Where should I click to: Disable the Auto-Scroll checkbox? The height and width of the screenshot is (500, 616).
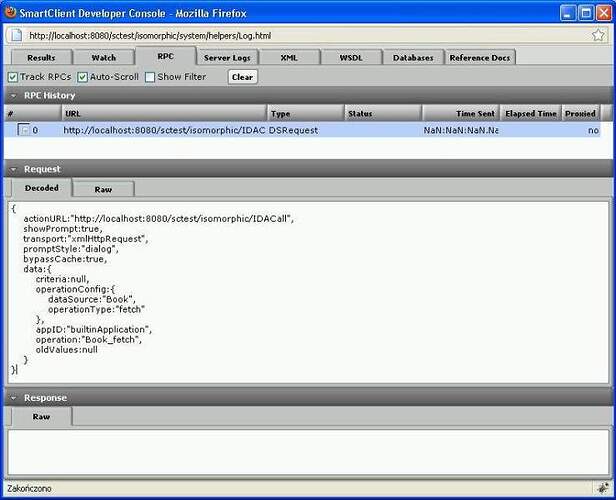pos(82,77)
